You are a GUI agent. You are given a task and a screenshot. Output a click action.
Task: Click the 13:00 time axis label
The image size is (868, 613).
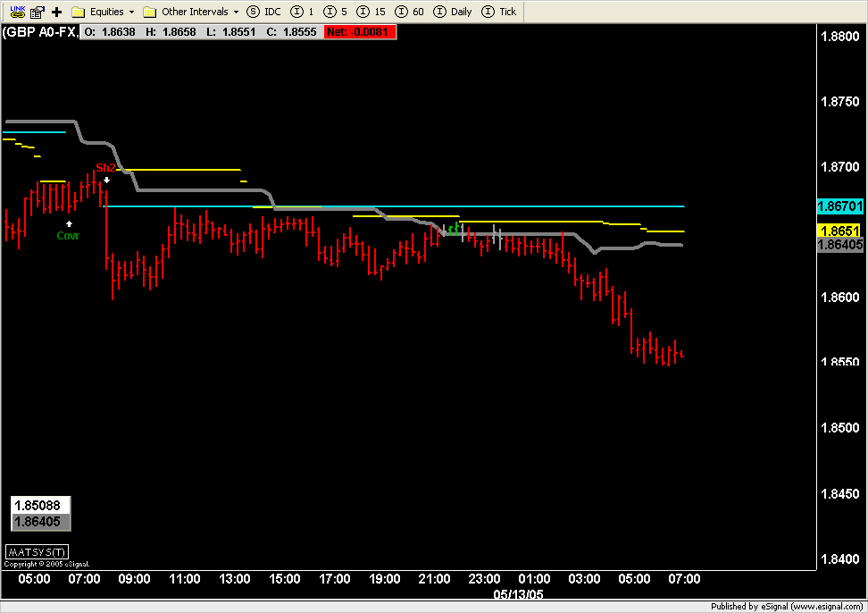235,579
